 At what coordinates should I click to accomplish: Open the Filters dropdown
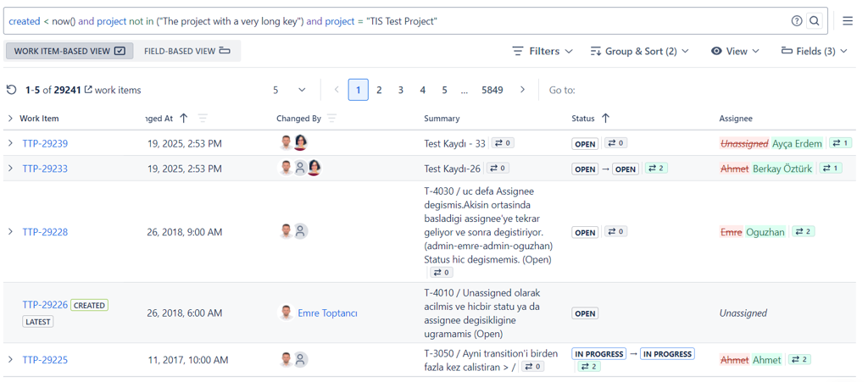tap(542, 51)
